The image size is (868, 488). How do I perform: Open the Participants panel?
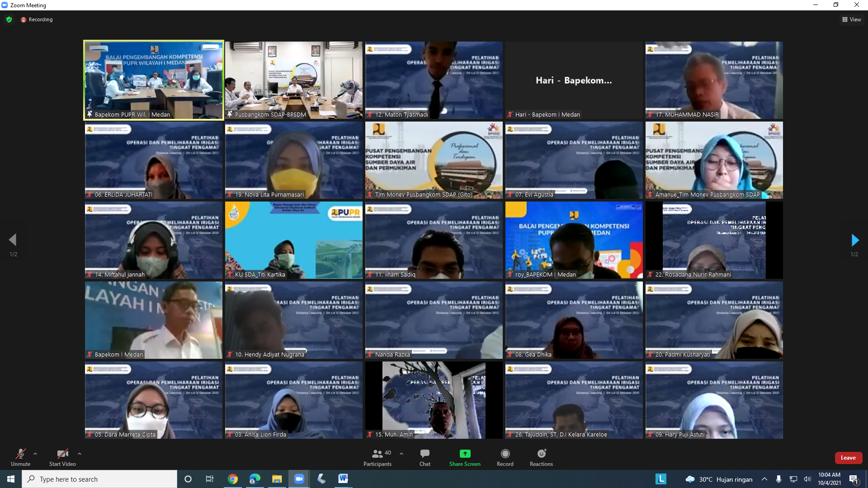(x=377, y=457)
